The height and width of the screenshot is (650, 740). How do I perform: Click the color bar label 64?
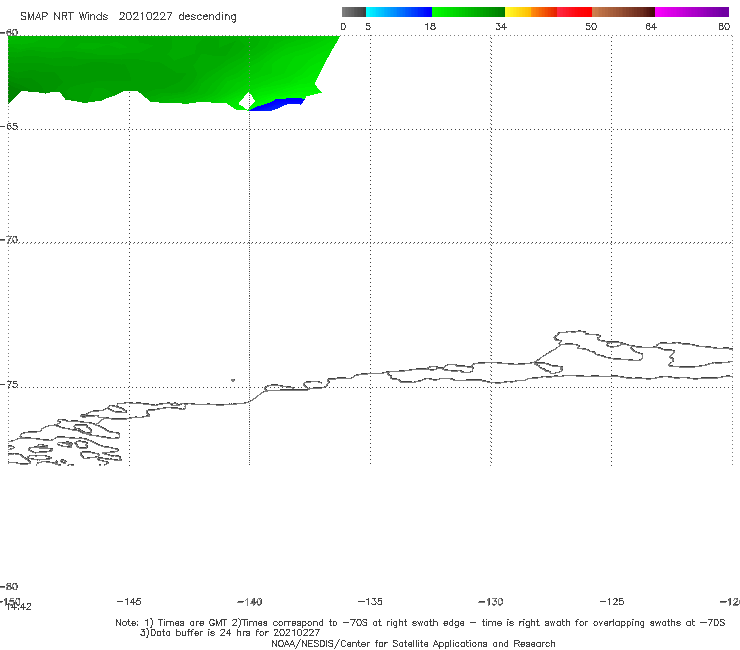(651, 26)
